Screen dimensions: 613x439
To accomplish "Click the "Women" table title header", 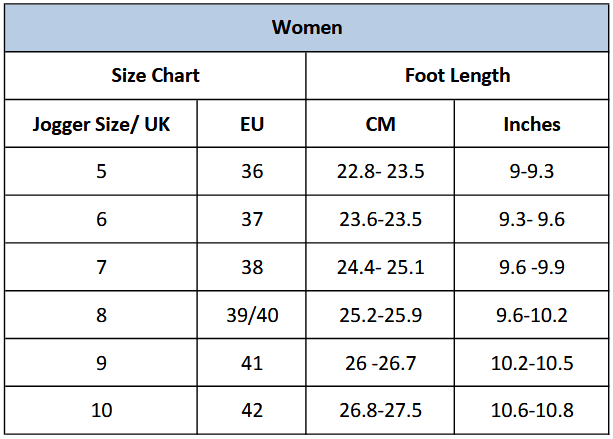I will coord(306,27).
